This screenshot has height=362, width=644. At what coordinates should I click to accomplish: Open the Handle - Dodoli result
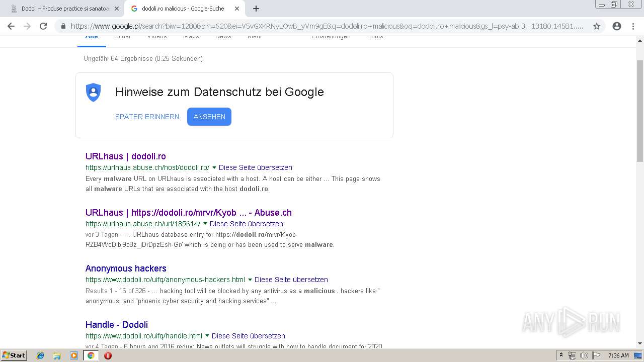(x=117, y=325)
